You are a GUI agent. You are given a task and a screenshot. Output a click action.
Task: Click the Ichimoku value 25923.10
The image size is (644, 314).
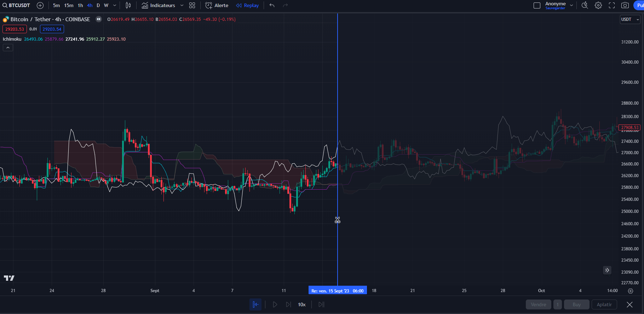coord(116,39)
